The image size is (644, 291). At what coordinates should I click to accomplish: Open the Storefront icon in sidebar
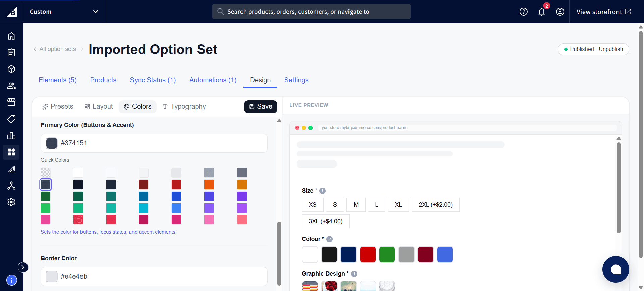[x=11, y=102]
